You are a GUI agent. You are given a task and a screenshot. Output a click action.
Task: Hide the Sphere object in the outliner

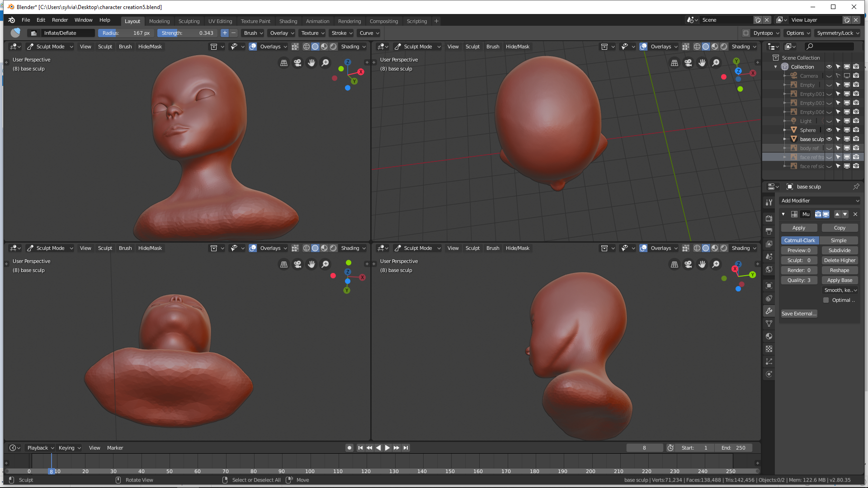pyautogui.click(x=829, y=130)
